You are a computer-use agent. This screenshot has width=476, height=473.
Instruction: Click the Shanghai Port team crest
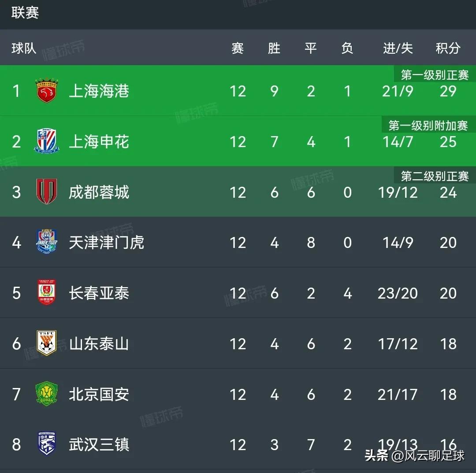46,91
